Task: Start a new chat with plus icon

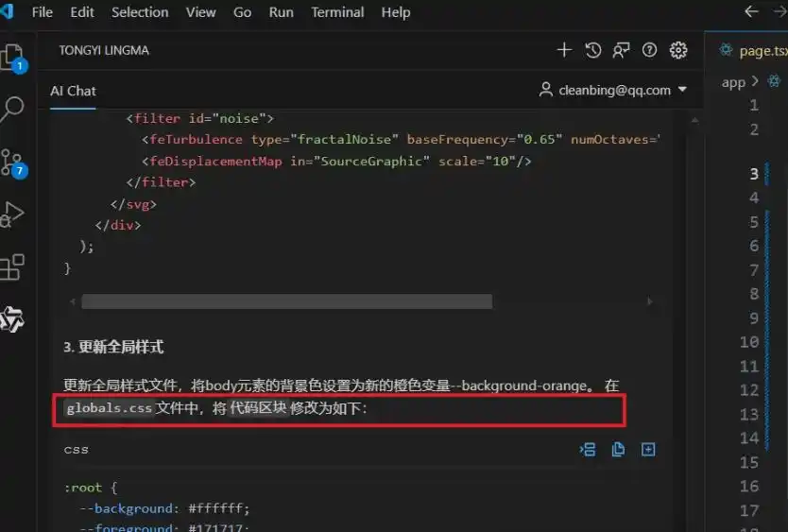Action: coord(564,50)
